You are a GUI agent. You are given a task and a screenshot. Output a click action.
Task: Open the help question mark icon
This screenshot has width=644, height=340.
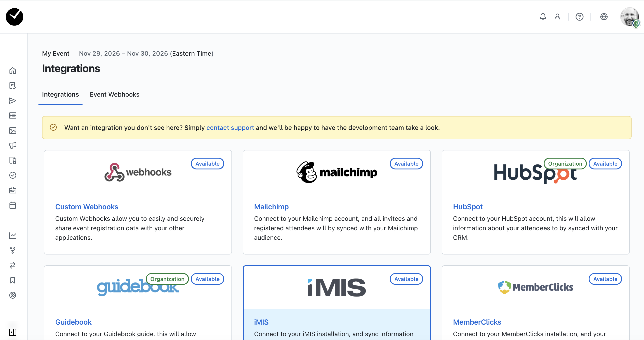pyautogui.click(x=579, y=17)
